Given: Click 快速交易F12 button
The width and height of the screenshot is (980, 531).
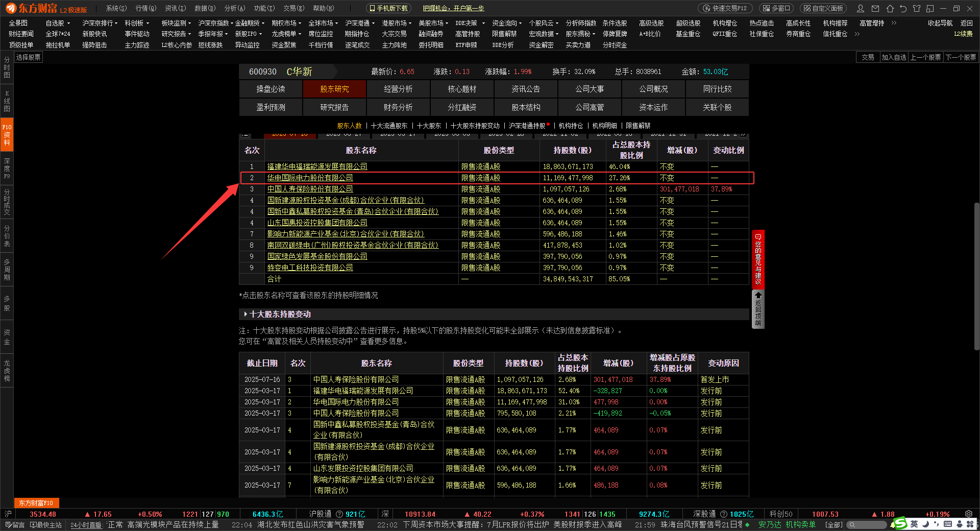Looking at the screenshot, I should point(725,8).
